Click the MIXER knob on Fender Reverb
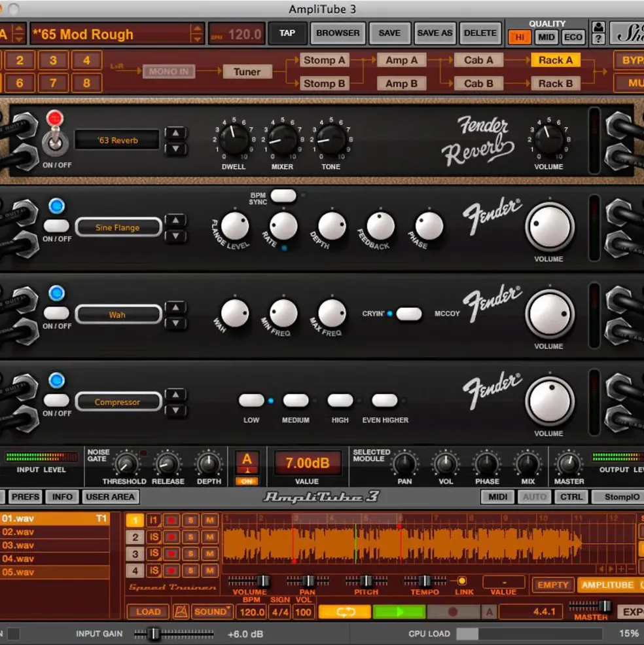This screenshot has height=645, width=644. (283, 139)
